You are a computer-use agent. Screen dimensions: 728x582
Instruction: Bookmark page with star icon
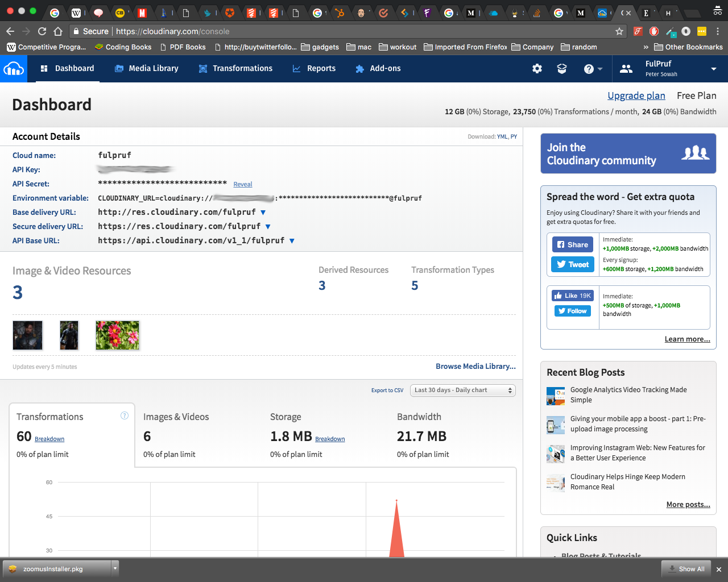619,31
